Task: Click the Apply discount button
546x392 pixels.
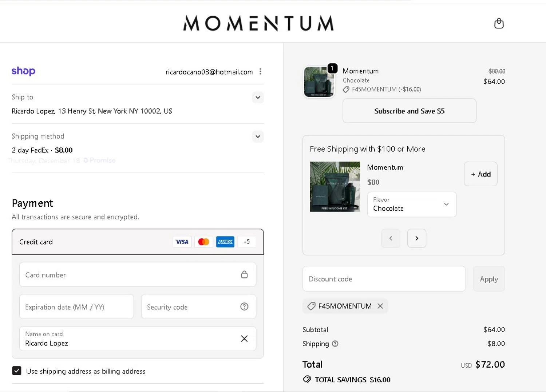Action: (488, 279)
